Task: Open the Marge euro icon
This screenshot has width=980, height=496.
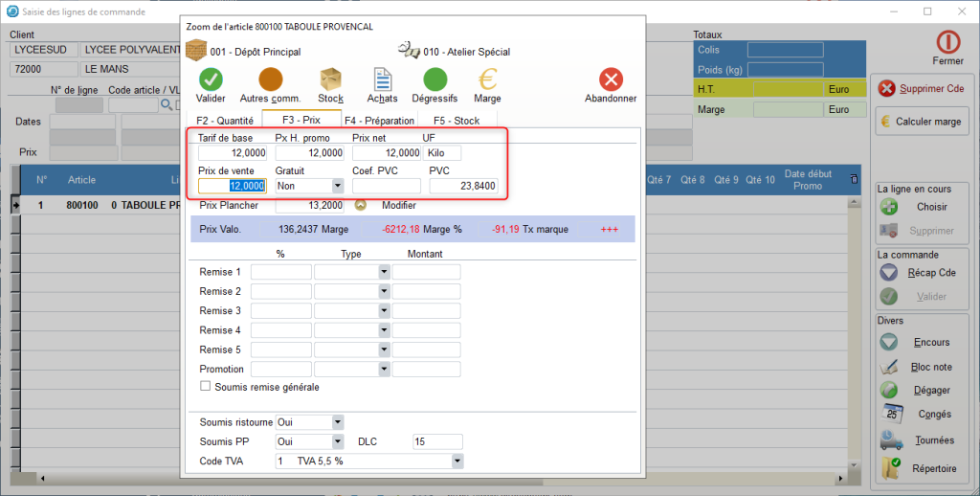Action: (487, 79)
